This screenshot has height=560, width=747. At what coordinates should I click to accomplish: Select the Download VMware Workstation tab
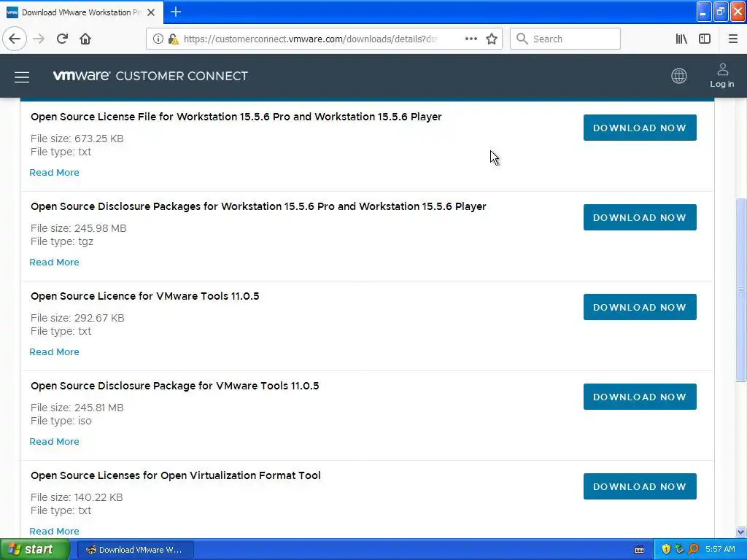[x=82, y=12]
